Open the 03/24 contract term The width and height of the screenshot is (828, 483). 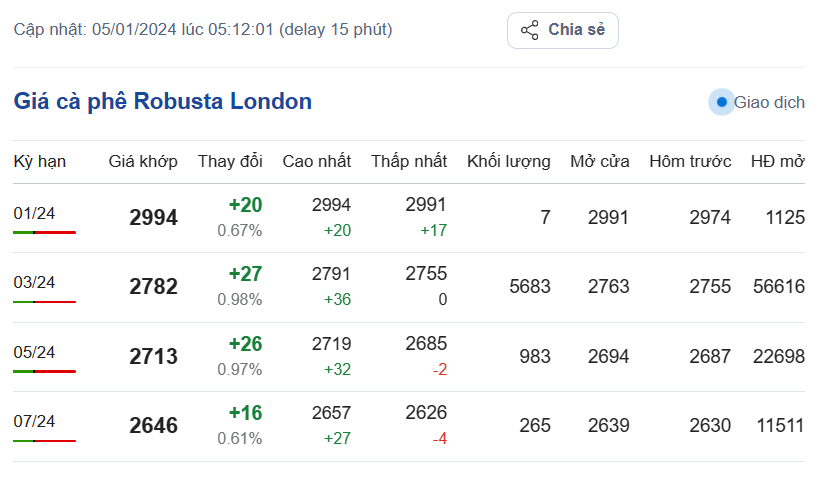tap(34, 282)
